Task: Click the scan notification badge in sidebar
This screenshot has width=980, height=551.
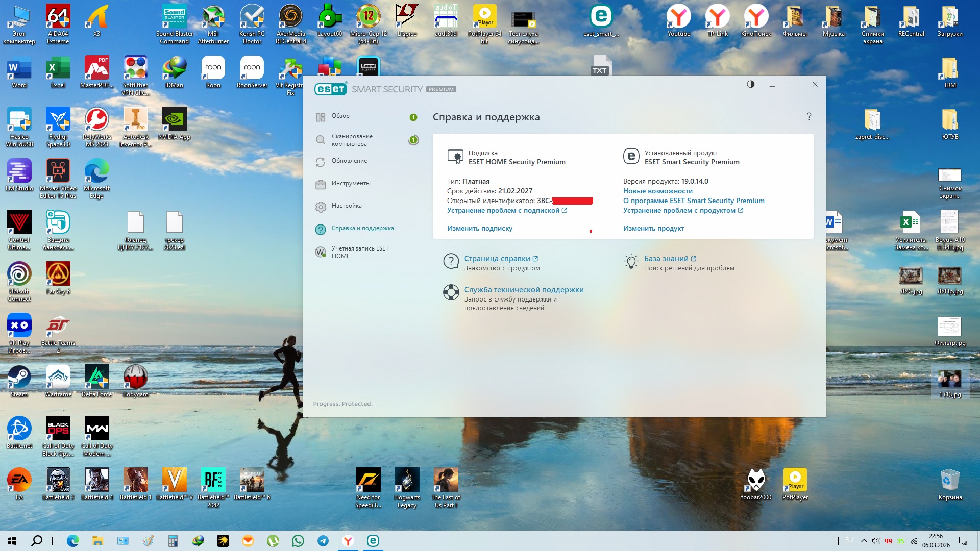Action: coord(413,140)
